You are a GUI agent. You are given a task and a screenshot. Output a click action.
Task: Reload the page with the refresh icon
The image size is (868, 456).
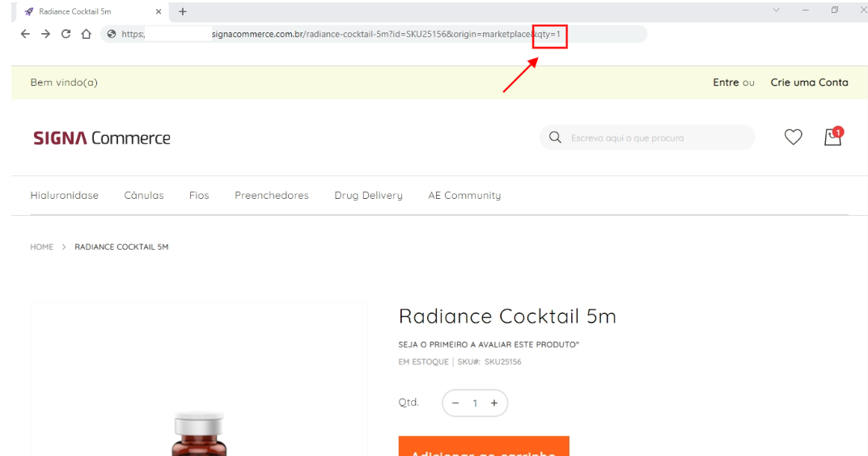click(65, 34)
